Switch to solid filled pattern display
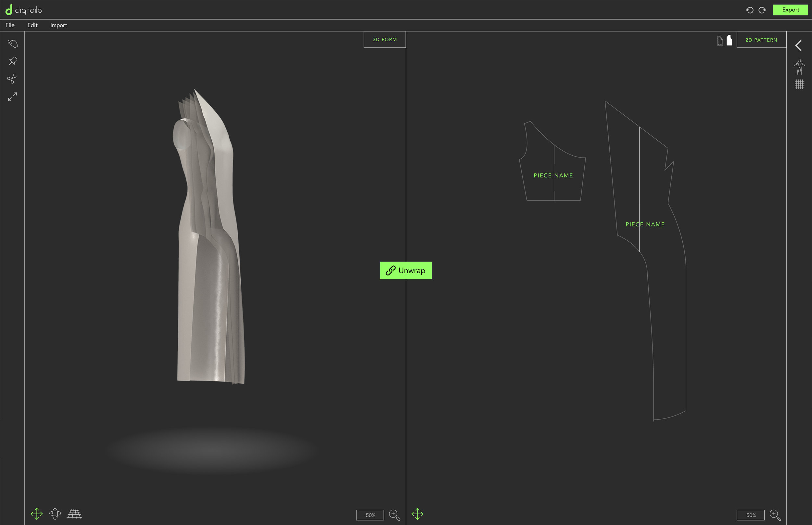The image size is (812, 525). click(x=729, y=40)
